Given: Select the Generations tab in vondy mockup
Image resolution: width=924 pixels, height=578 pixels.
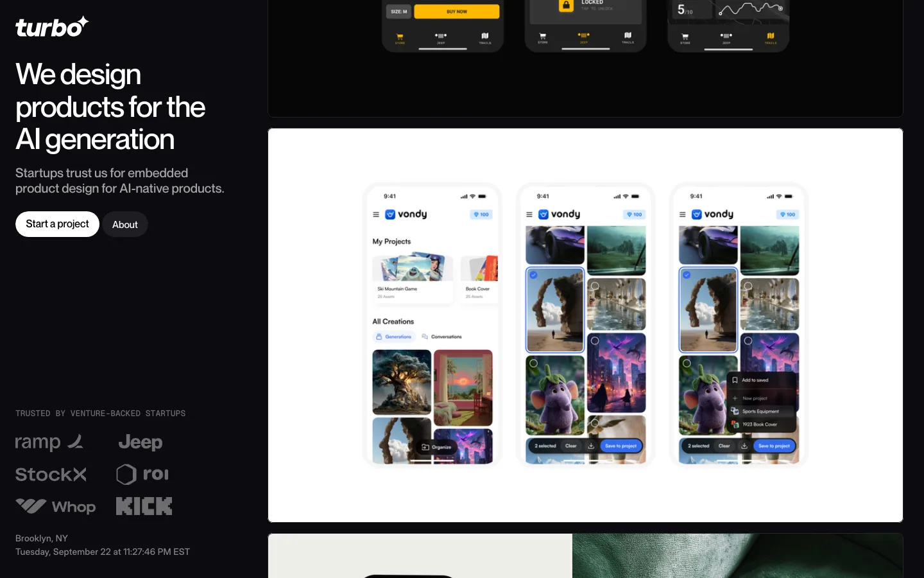Looking at the screenshot, I should [394, 337].
